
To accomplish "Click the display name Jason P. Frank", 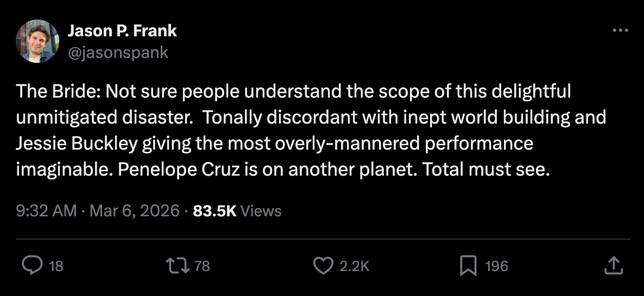I will pos(122,31).
